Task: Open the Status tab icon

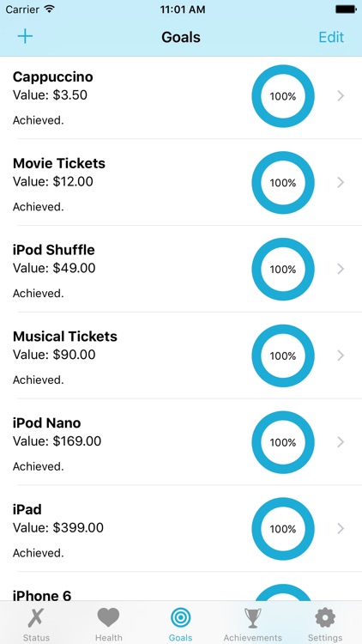Action: point(37,618)
